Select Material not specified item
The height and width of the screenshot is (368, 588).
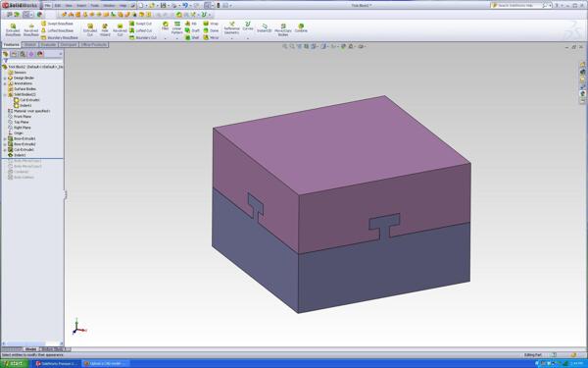29,111
